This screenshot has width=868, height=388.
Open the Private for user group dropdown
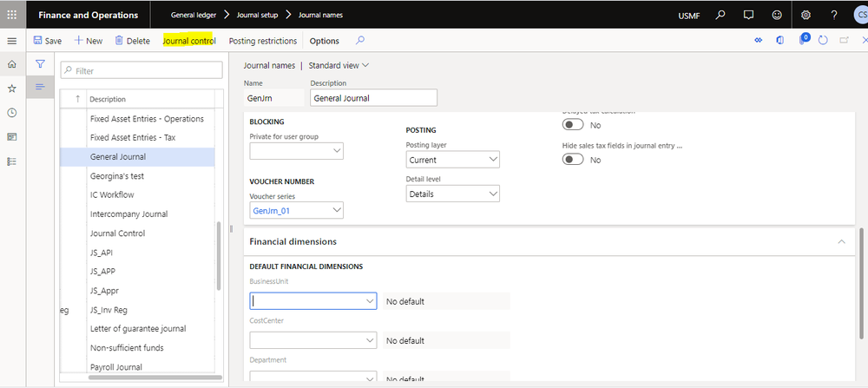tap(296, 151)
